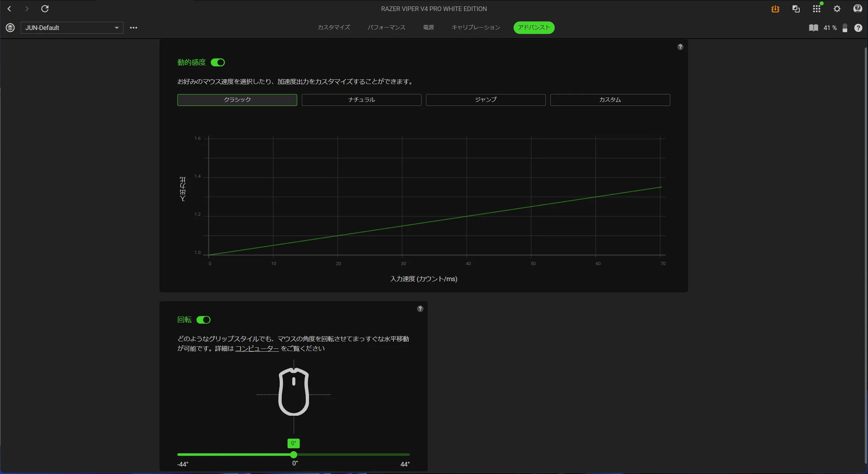The width and height of the screenshot is (868, 474).
Task: Toggle the 回転 switch off
Action: tap(203, 320)
